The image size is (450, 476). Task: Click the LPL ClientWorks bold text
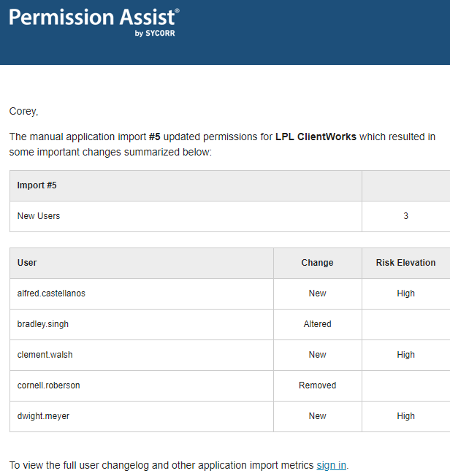pos(316,137)
